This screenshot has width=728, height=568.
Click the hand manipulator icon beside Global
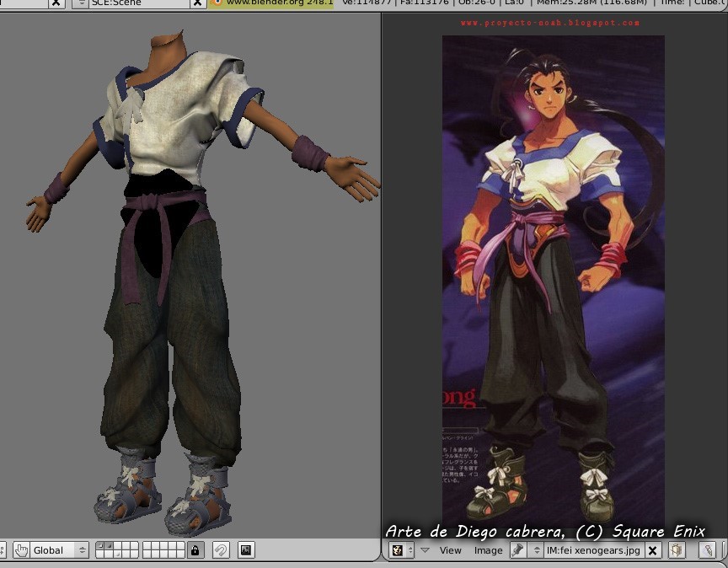coord(21,550)
